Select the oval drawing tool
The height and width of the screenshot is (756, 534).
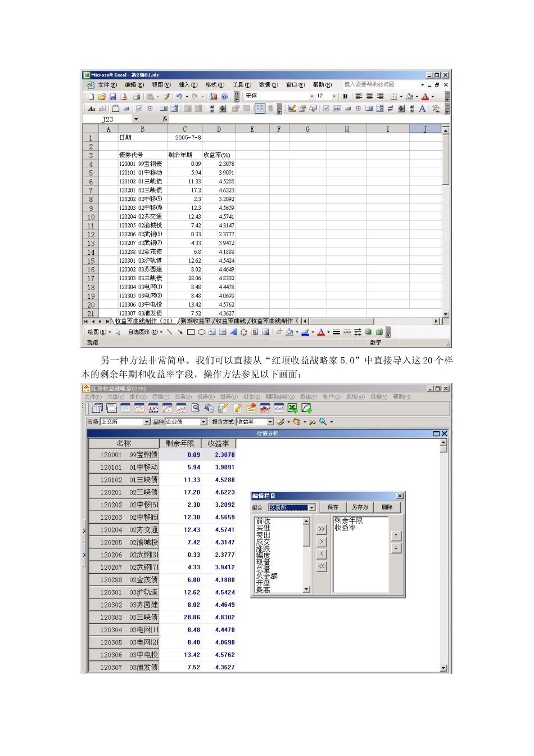(x=201, y=332)
